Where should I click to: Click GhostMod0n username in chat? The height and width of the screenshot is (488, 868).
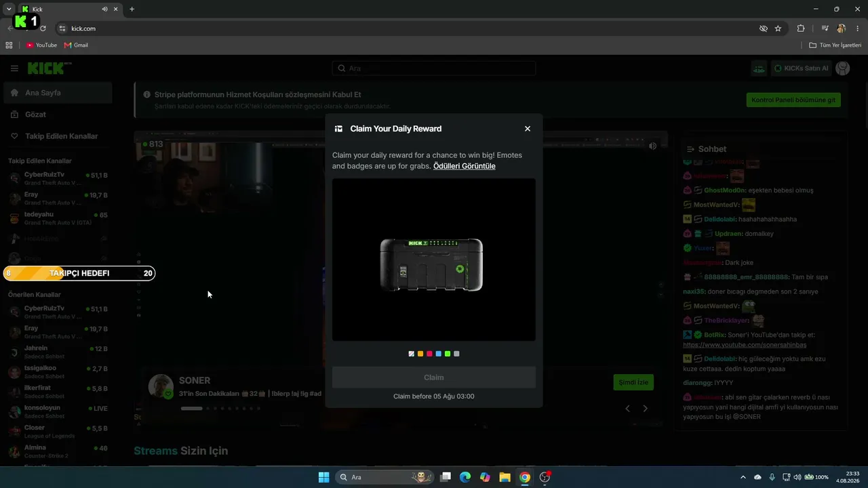pyautogui.click(x=725, y=190)
